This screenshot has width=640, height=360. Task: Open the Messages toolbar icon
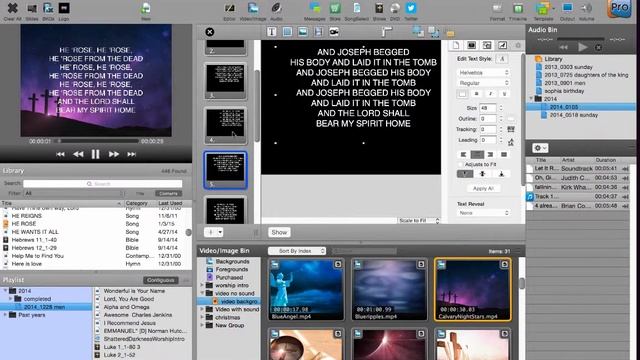pos(315,8)
